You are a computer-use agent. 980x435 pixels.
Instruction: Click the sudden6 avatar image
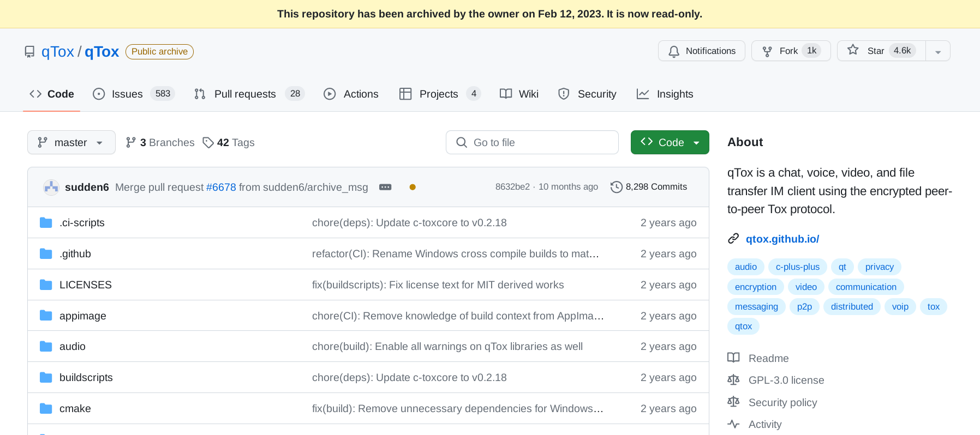point(51,187)
